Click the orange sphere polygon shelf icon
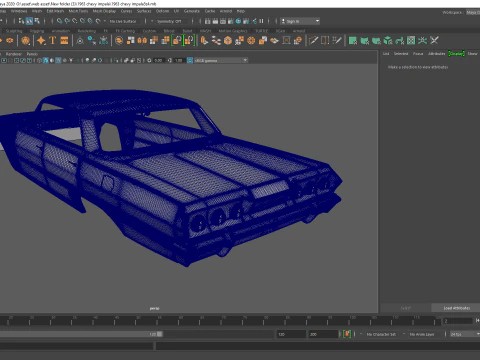Viewport: 480px width, 360px height. (25, 41)
